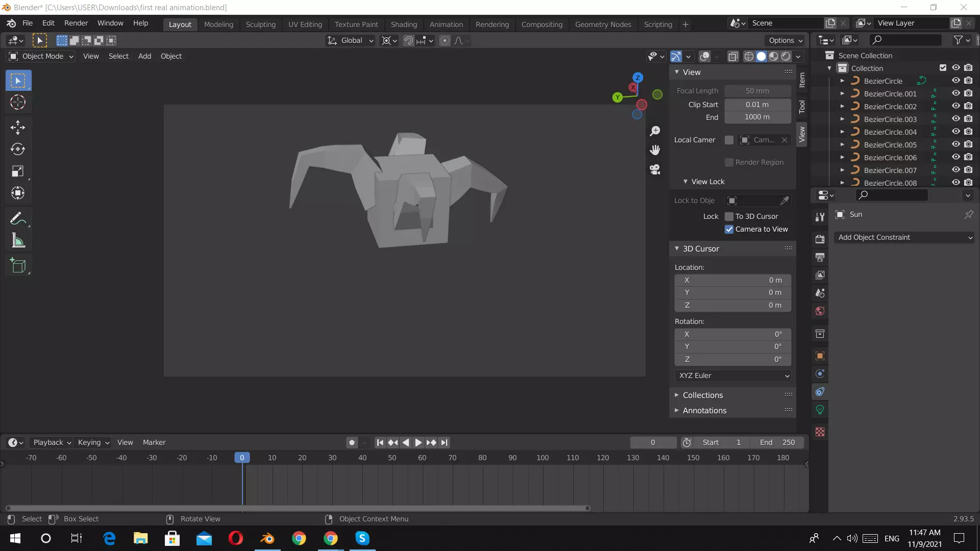The width and height of the screenshot is (980, 551).
Task: Select the Move tool in toolbar
Action: pyautogui.click(x=18, y=127)
